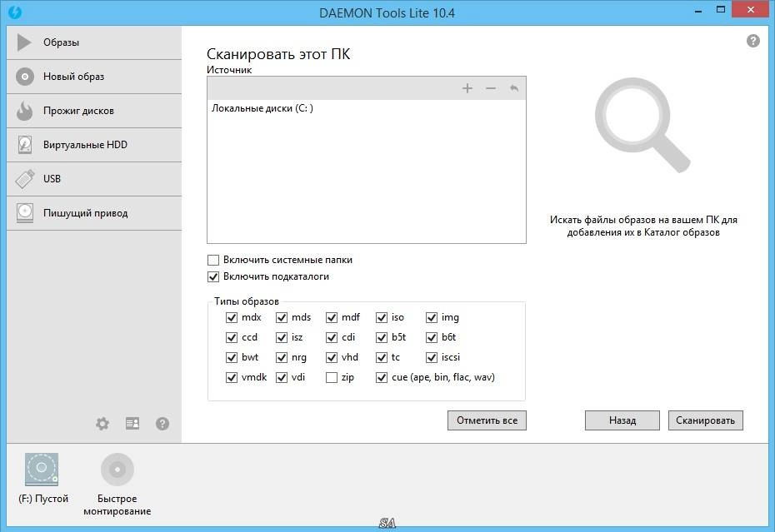
Task: Click the Назад button
Action: click(622, 420)
